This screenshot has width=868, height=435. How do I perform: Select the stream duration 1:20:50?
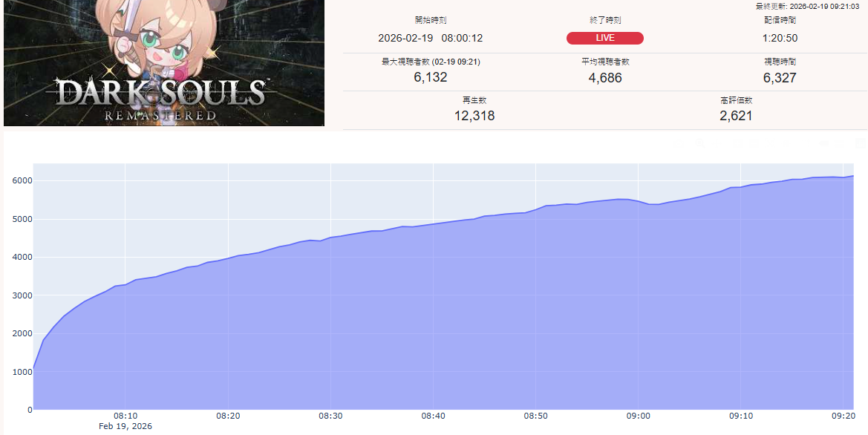click(x=780, y=38)
